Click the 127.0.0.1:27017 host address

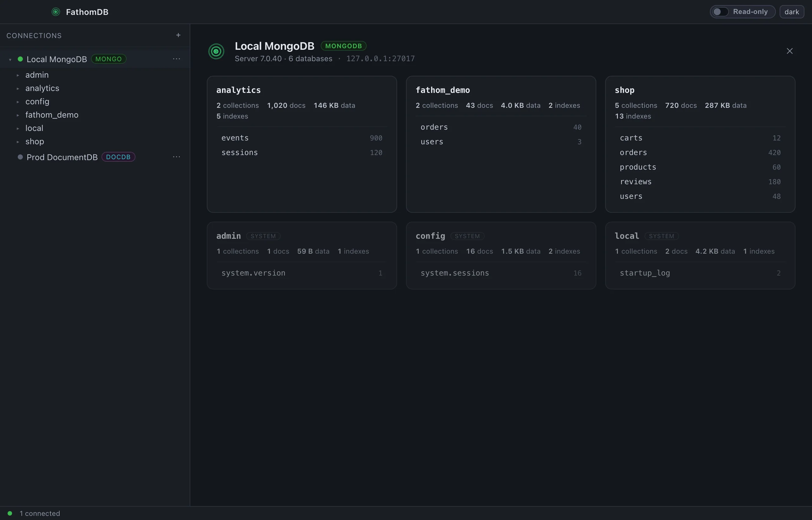pyautogui.click(x=380, y=59)
